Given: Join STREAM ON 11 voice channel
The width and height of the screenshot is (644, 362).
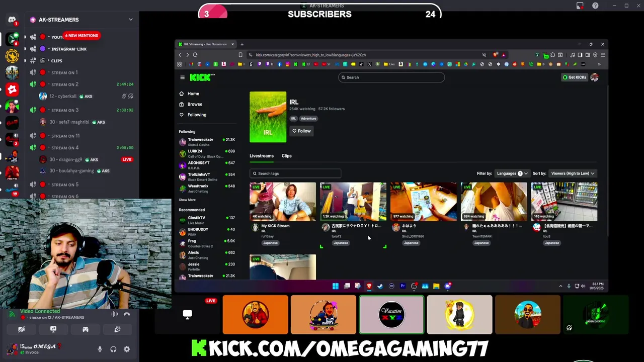Looking at the screenshot, I should click(65, 136).
